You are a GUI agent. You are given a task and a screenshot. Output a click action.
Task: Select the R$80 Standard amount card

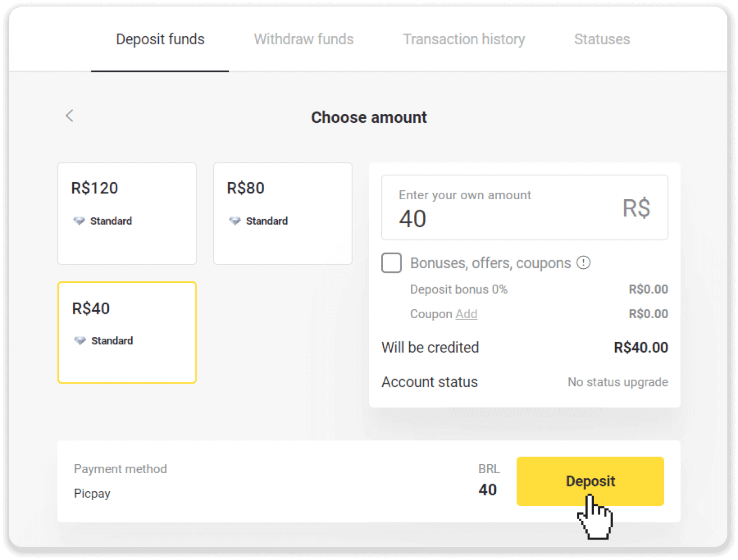pyautogui.click(x=282, y=213)
